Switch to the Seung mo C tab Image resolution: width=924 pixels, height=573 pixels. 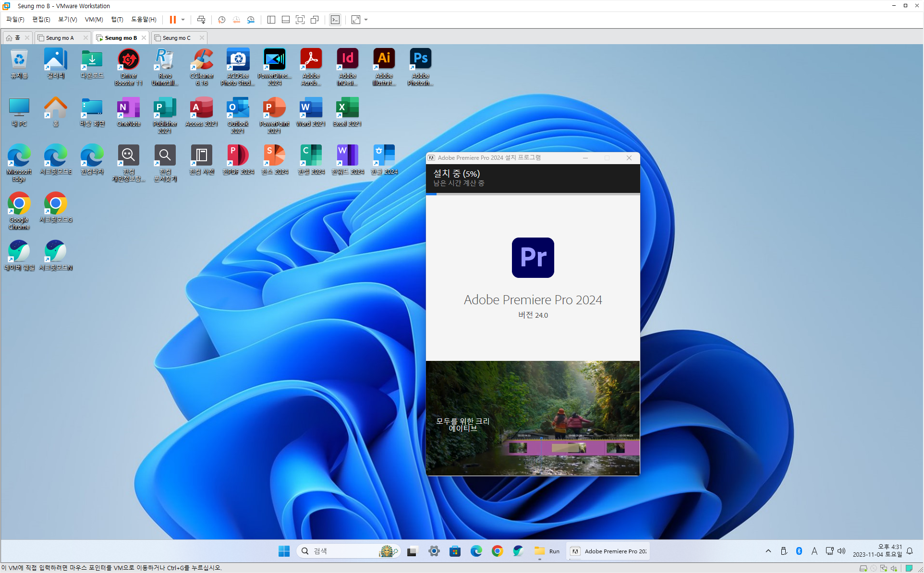[x=176, y=38]
